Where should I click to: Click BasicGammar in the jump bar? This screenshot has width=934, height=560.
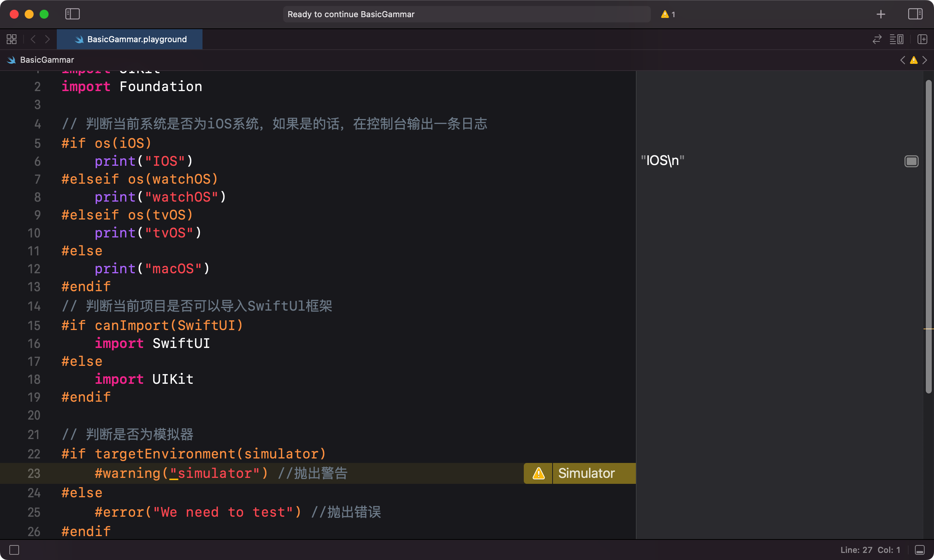47,60
